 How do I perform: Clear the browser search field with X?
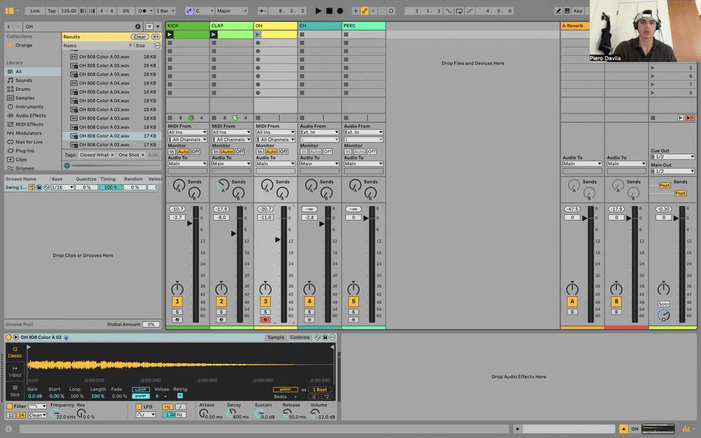point(138,26)
